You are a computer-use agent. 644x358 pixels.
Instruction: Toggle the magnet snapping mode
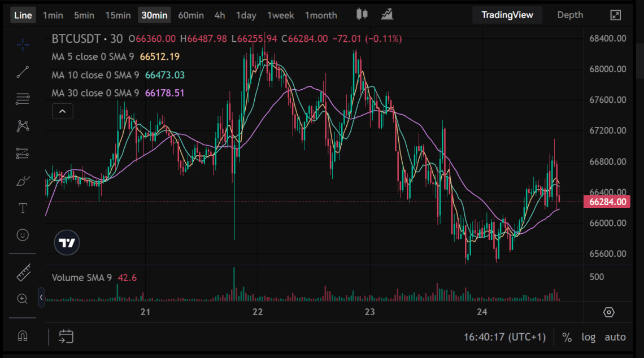click(x=23, y=337)
